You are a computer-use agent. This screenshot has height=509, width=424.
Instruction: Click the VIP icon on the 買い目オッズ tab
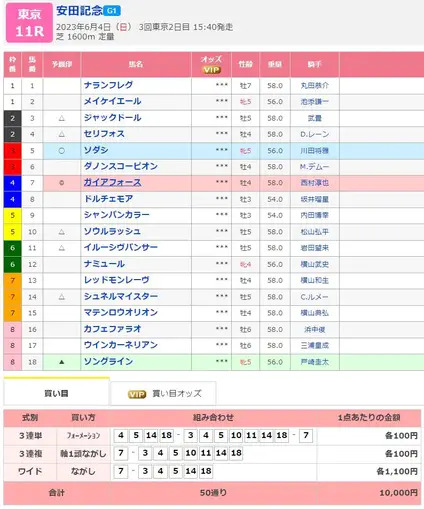coord(137,394)
